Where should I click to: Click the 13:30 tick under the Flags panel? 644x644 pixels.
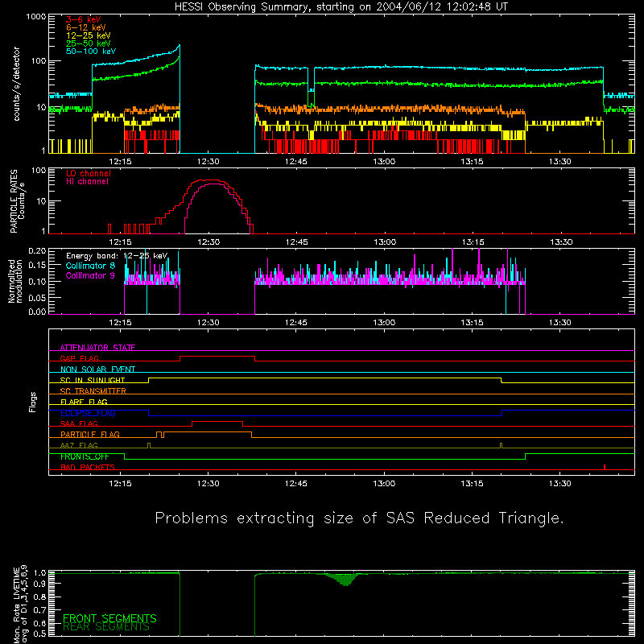pyautogui.click(x=559, y=484)
